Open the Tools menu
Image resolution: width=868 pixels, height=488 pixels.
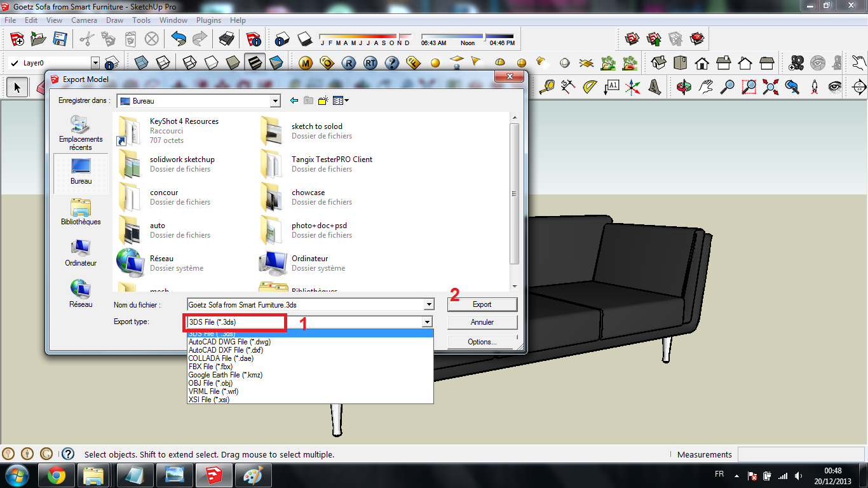(142, 20)
